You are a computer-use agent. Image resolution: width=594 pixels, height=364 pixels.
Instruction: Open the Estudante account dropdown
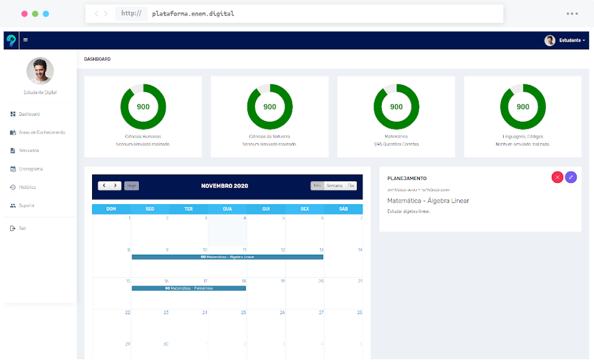tap(569, 40)
